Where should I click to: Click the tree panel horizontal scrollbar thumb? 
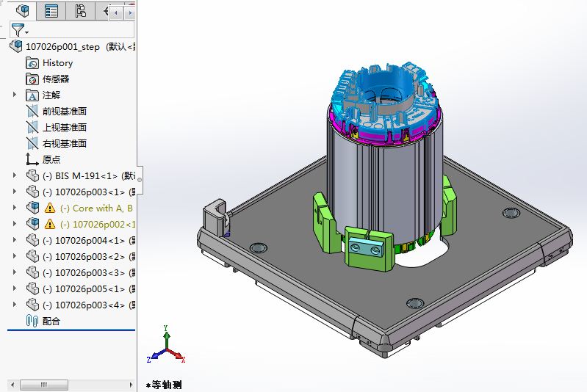tap(44, 385)
